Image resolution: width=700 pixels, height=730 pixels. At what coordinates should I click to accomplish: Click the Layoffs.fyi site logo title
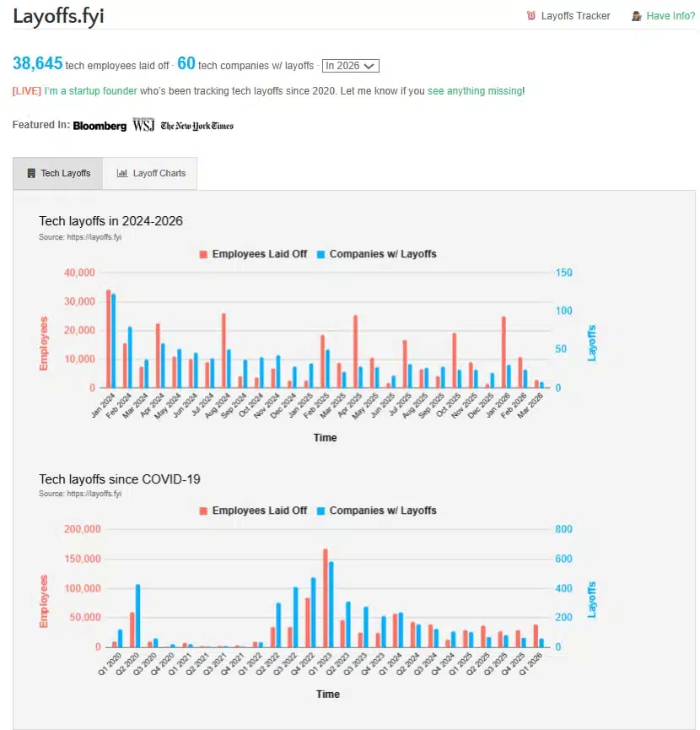[58, 16]
